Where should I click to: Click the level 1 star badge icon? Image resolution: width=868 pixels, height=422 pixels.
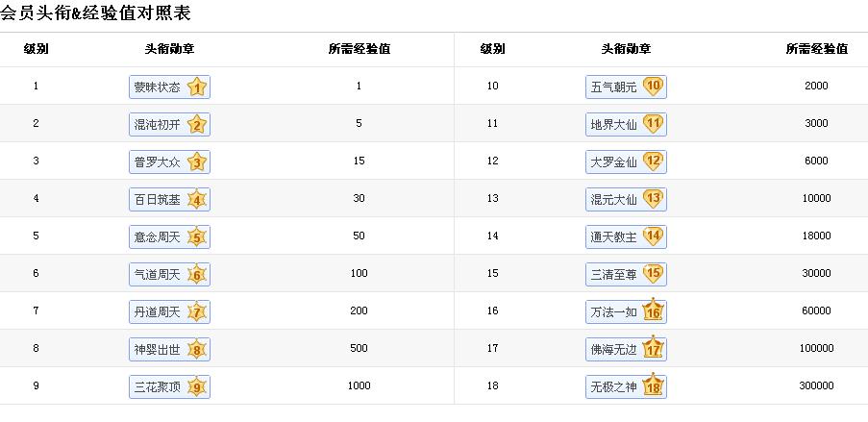pos(197,87)
